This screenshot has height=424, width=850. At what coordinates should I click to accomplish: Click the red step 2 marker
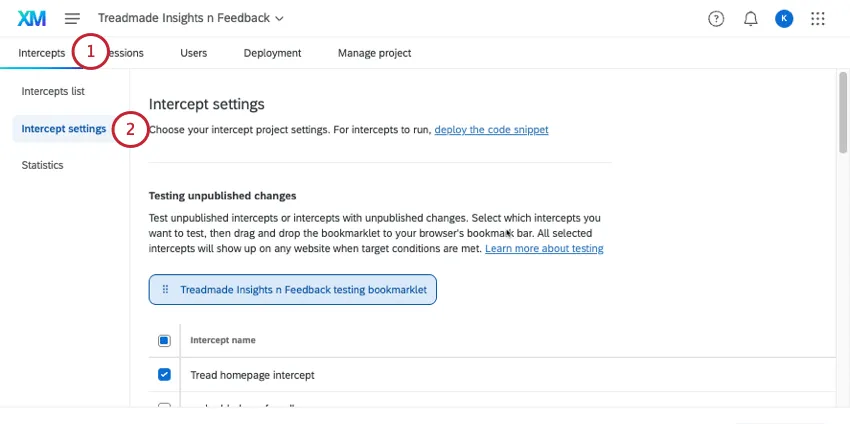coord(130,129)
